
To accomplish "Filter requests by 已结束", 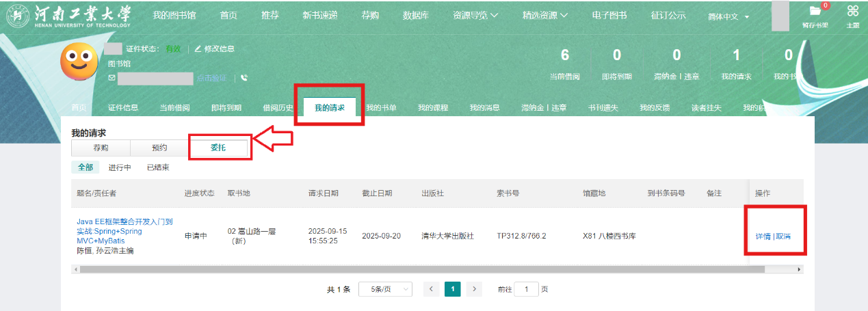I will point(158,167).
